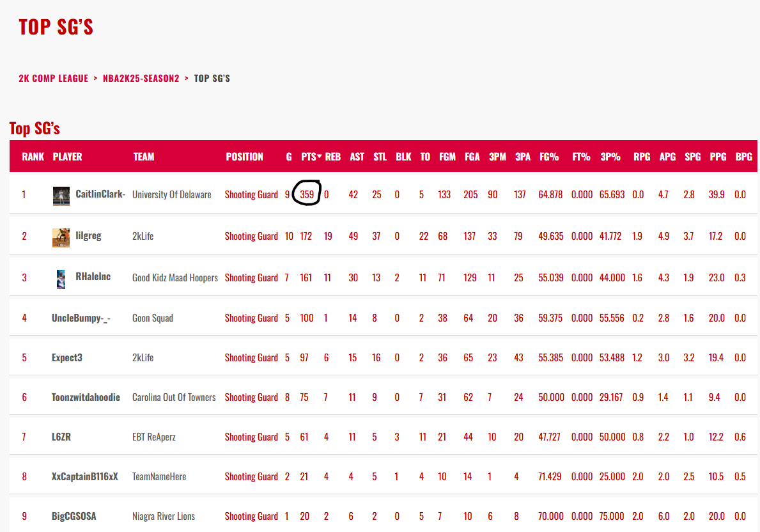The width and height of the screenshot is (760, 532).
Task: Sort table by FG% column
Action: [x=549, y=156]
